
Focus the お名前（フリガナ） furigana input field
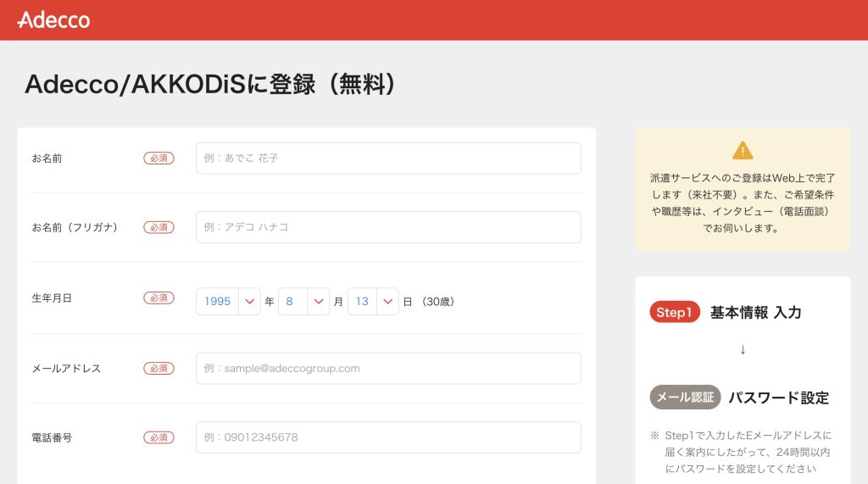click(388, 227)
